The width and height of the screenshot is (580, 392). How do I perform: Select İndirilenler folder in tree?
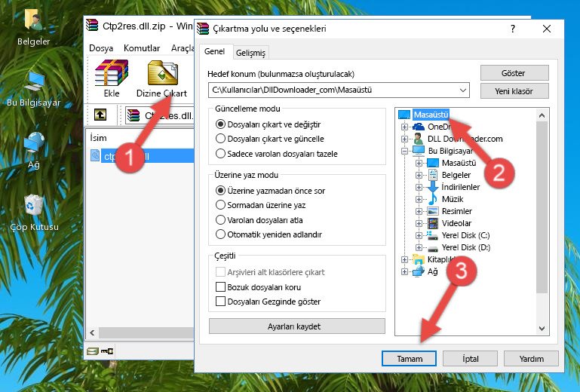(453, 187)
